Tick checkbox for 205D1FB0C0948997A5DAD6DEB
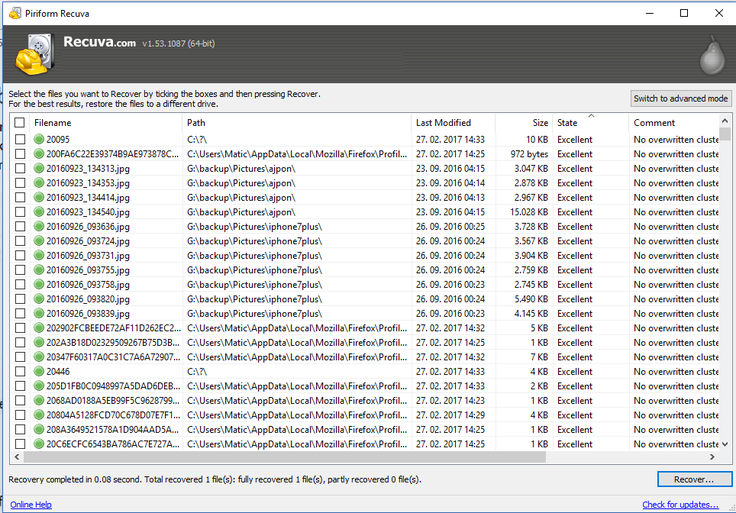 point(20,386)
